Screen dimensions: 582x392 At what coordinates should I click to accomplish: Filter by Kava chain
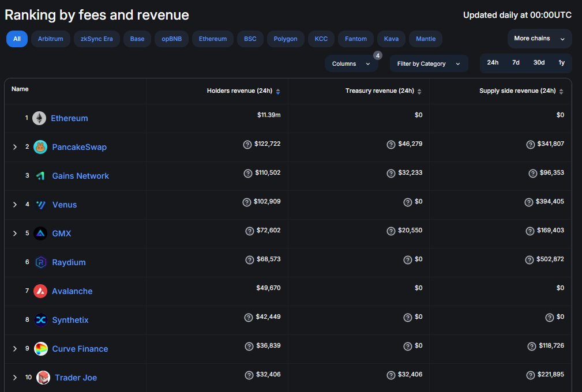391,39
